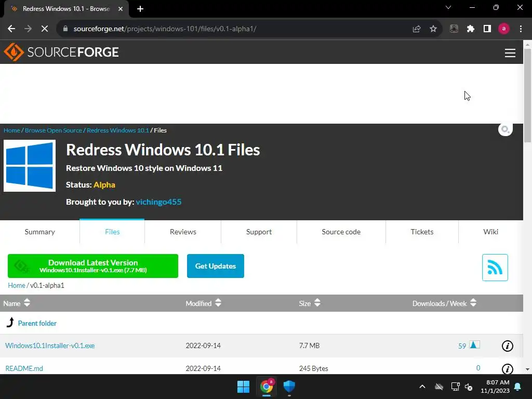Open a new browser tab
The height and width of the screenshot is (399, 532).
(140, 9)
